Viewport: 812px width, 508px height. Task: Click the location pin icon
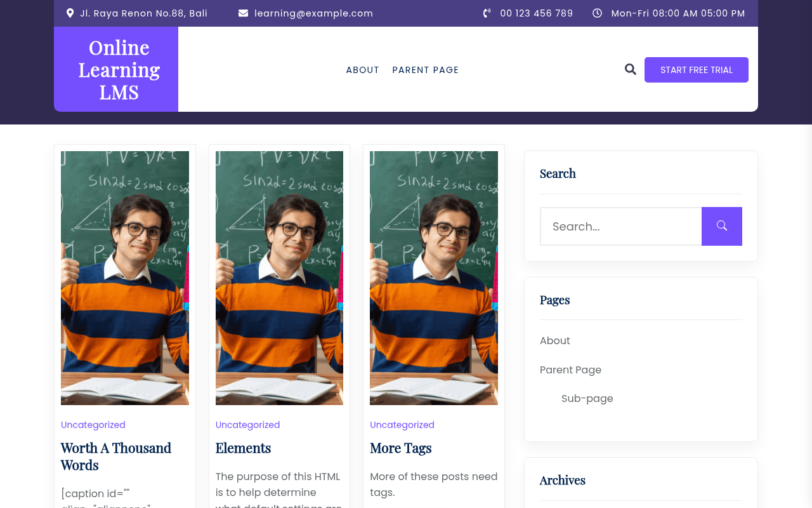coord(70,13)
